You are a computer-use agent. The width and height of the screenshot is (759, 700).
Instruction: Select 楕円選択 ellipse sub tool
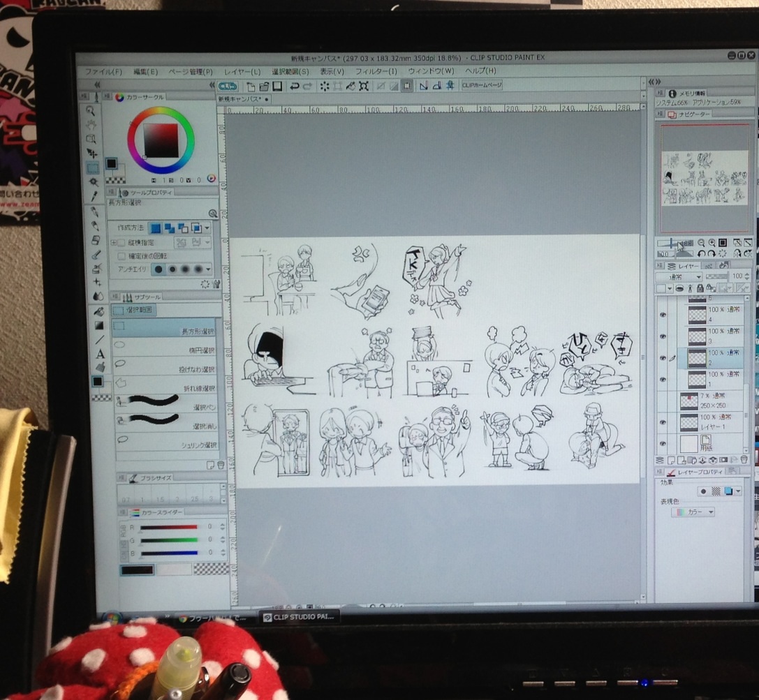click(165, 348)
